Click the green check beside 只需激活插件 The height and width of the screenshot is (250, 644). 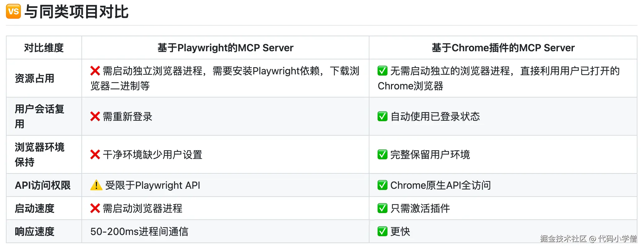pos(382,208)
